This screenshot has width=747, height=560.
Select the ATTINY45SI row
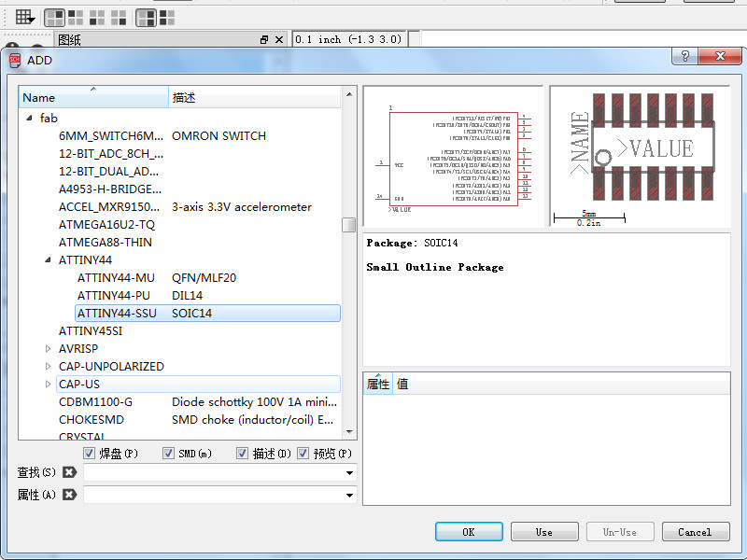tap(198, 330)
